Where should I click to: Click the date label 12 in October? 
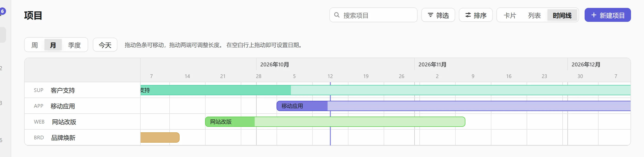tap(330, 76)
